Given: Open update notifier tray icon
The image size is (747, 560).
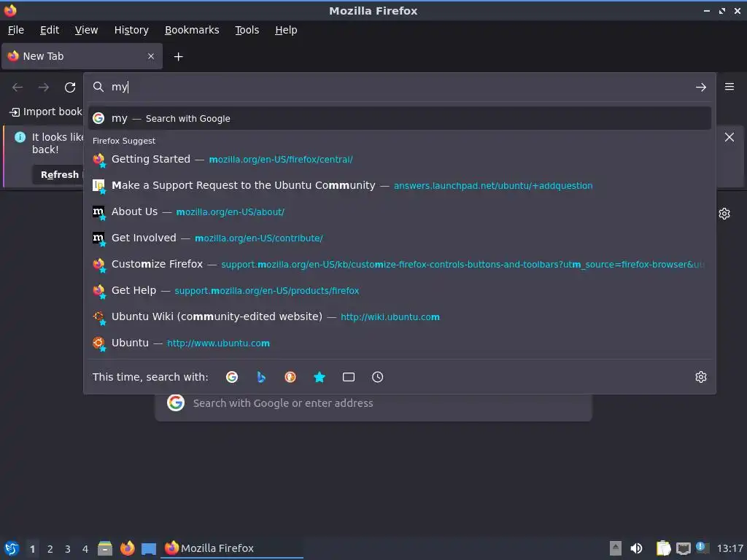Looking at the screenshot, I should tap(703, 548).
